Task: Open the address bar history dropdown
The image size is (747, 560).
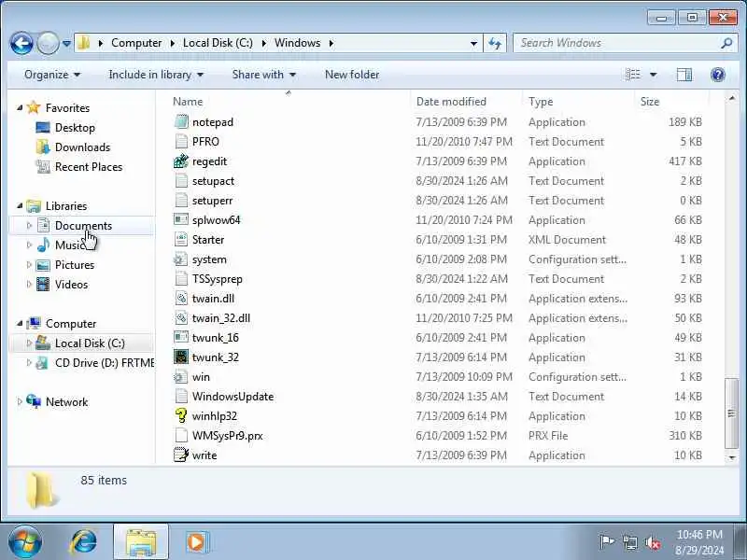Action: pos(473,43)
